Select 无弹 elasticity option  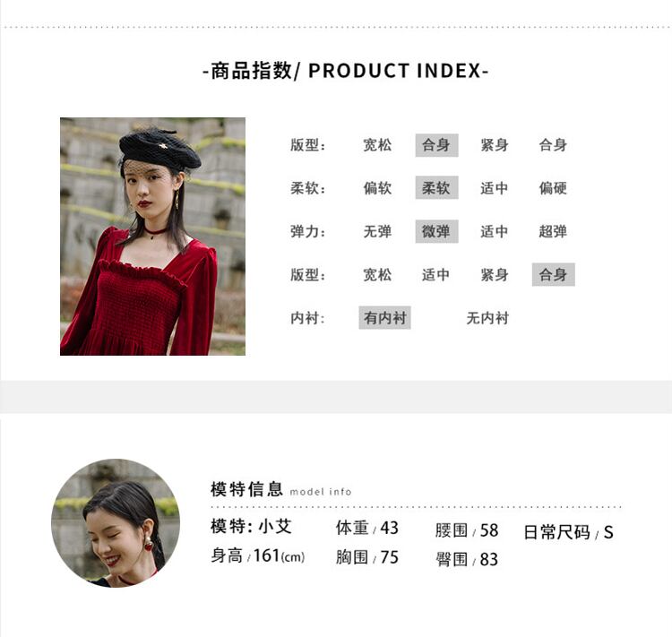377,231
